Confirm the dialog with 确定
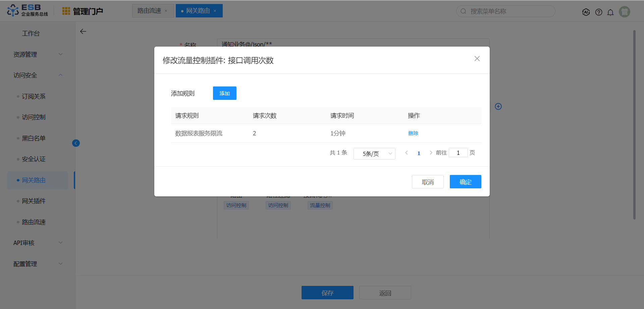This screenshot has height=309, width=644. coord(465,182)
